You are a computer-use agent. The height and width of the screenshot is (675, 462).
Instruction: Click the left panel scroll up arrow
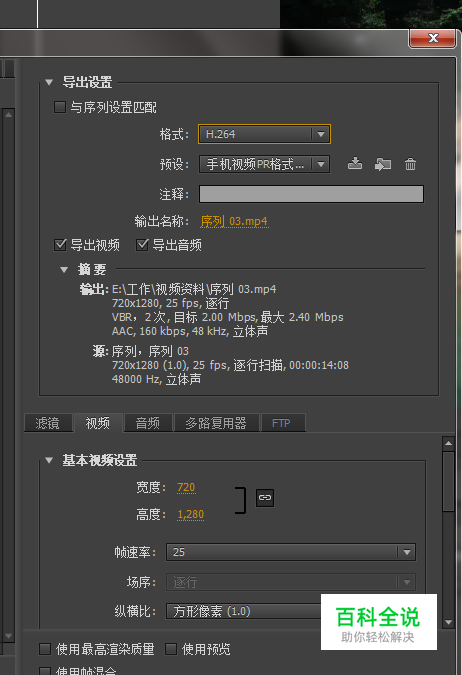click(8, 115)
